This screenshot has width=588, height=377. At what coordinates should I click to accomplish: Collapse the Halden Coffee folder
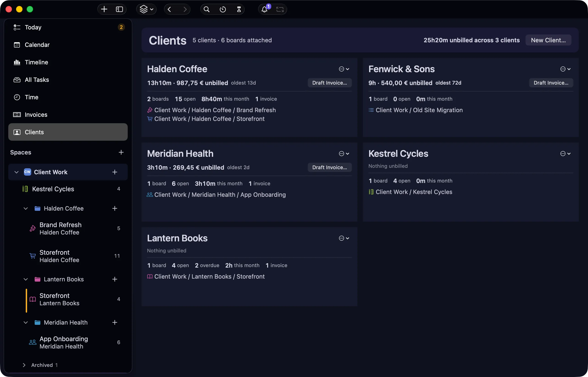click(26, 208)
